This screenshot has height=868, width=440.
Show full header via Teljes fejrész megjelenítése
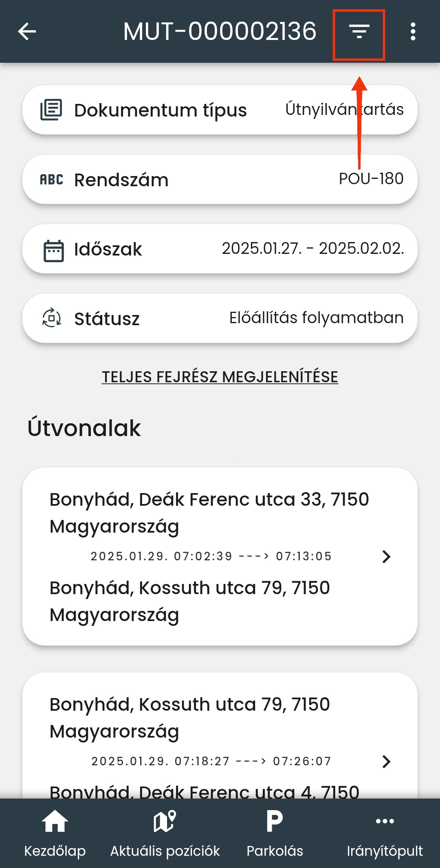pyautogui.click(x=220, y=377)
